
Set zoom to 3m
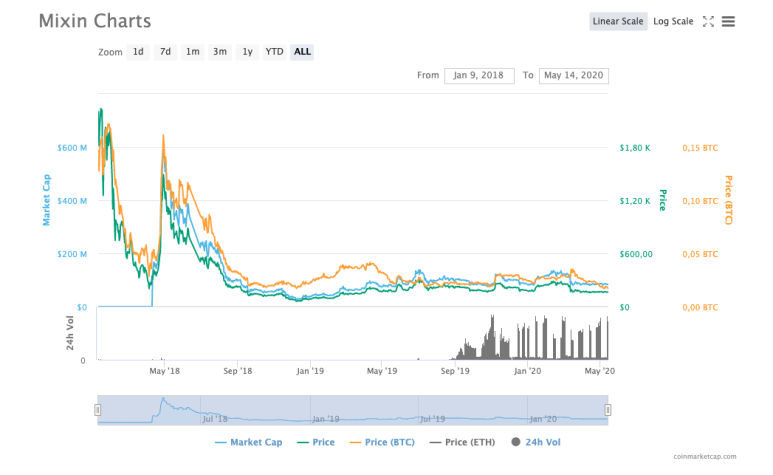pos(220,52)
